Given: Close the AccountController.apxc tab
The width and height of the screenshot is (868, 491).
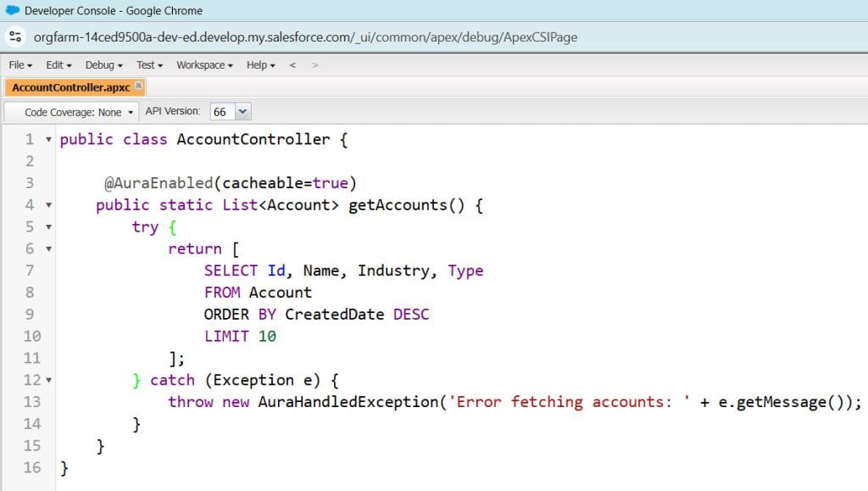Looking at the screenshot, I should coord(137,86).
